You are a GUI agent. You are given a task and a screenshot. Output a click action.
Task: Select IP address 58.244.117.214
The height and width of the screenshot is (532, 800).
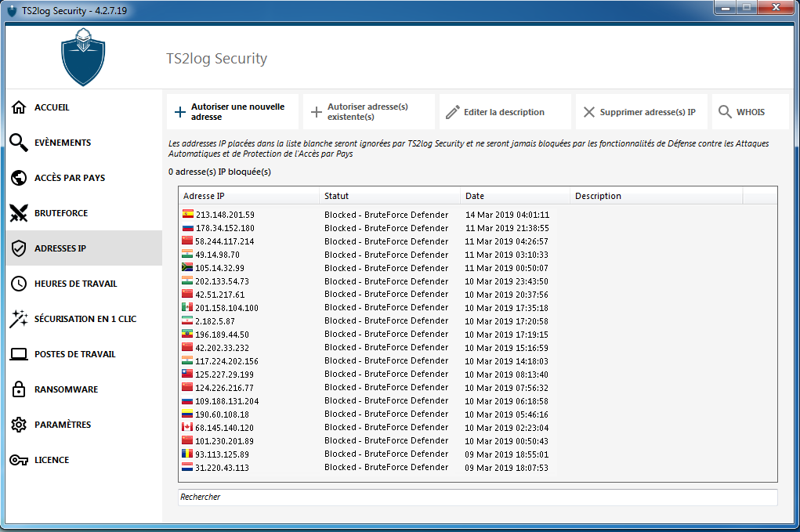[225, 241]
